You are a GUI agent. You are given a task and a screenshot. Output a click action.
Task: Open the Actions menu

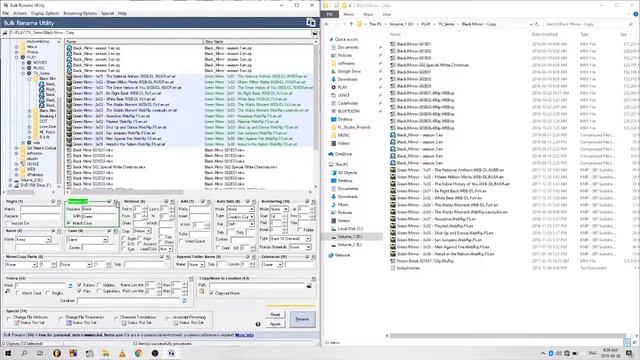pos(20,13)
